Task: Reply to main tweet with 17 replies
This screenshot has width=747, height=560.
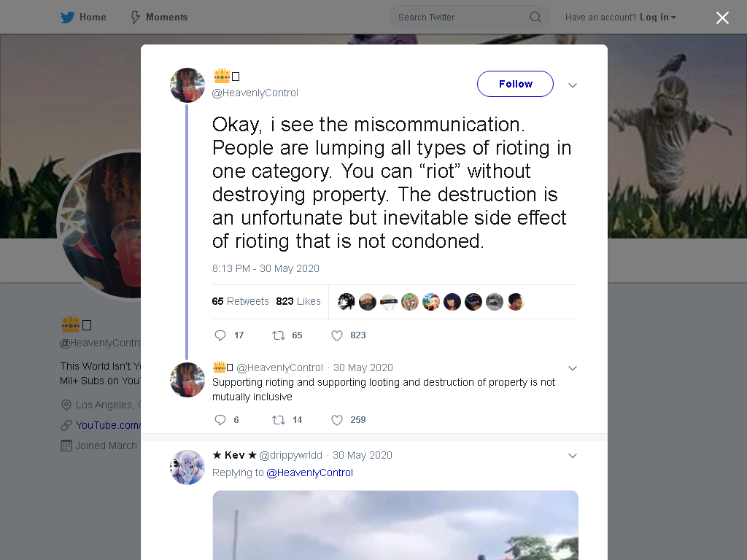Action: [x=220, y=335]
